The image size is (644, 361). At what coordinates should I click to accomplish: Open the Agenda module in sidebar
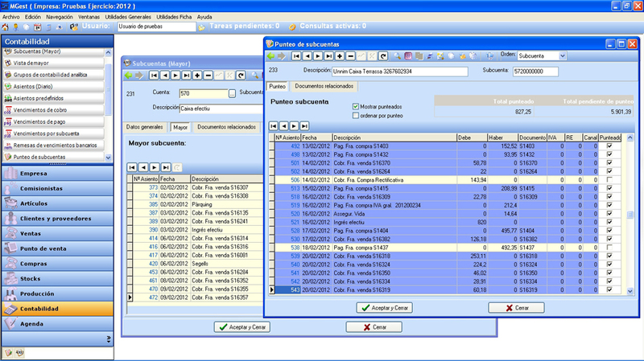tap(57, 324)
